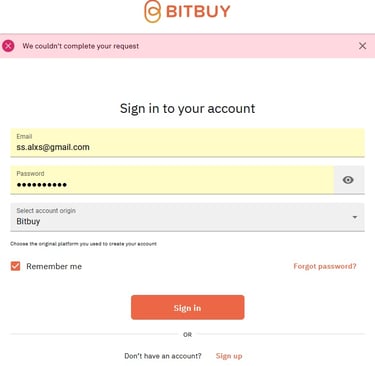Viewport: 375px width, 366px height.
Task: Click the red error circle icon
Action: pos(8,46)
